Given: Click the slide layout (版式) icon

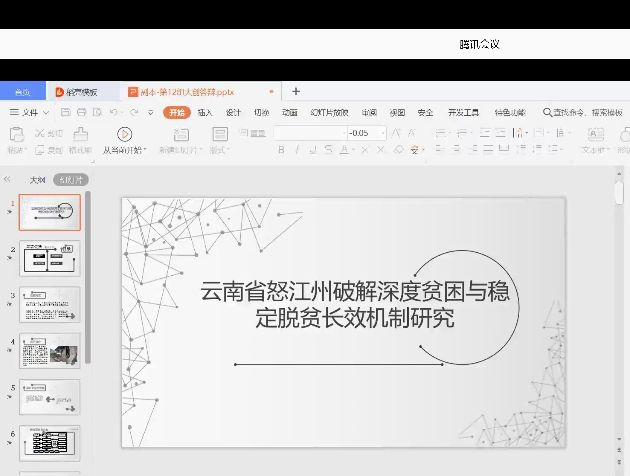Looking at the screenshot, I should pos(220,134).
